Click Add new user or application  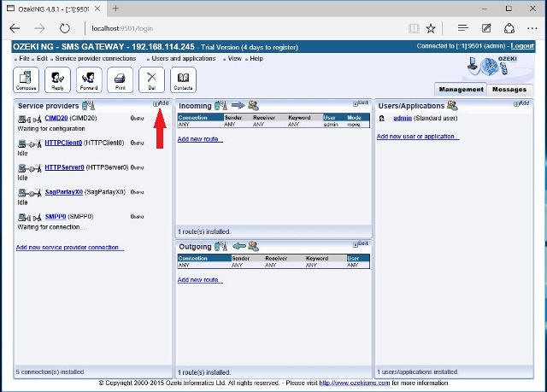[x=418, y=137]
